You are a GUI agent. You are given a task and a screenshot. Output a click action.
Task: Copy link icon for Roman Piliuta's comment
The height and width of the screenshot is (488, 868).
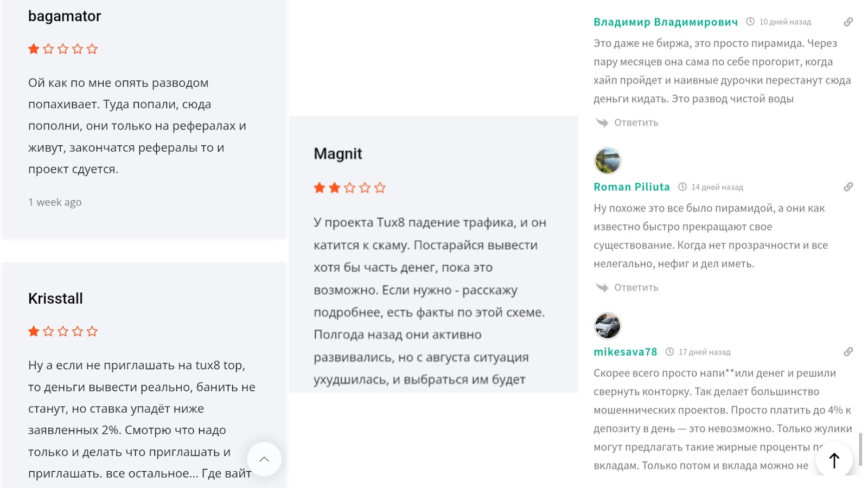tap(848, 187)
